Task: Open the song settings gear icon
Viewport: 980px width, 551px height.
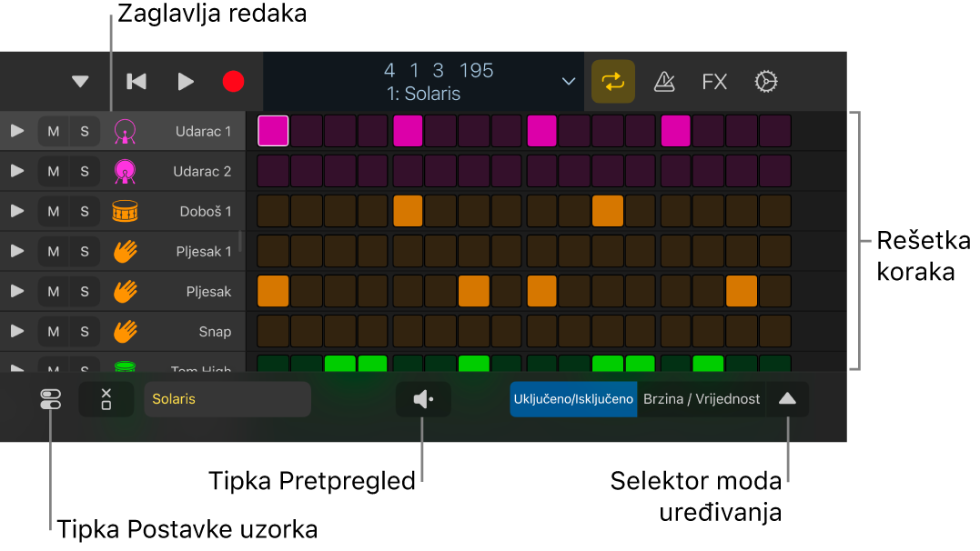Action: coord(765,82)
